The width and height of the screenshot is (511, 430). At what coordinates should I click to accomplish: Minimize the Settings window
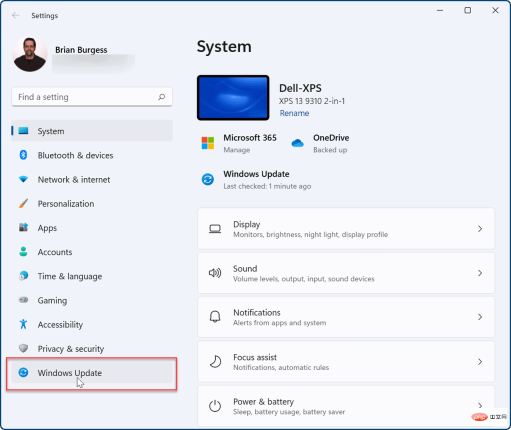[440, 11]
